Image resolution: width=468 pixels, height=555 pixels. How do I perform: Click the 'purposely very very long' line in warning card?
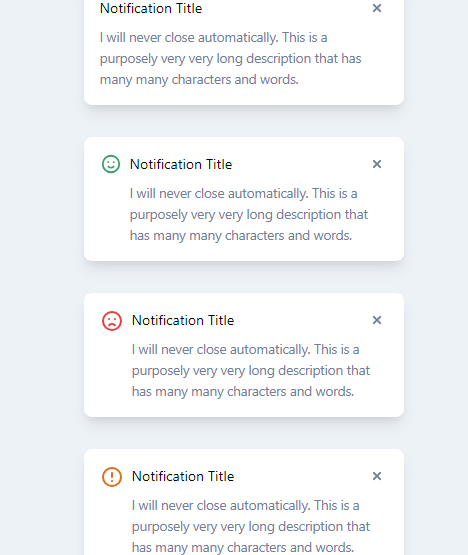(x=251, y=527)
